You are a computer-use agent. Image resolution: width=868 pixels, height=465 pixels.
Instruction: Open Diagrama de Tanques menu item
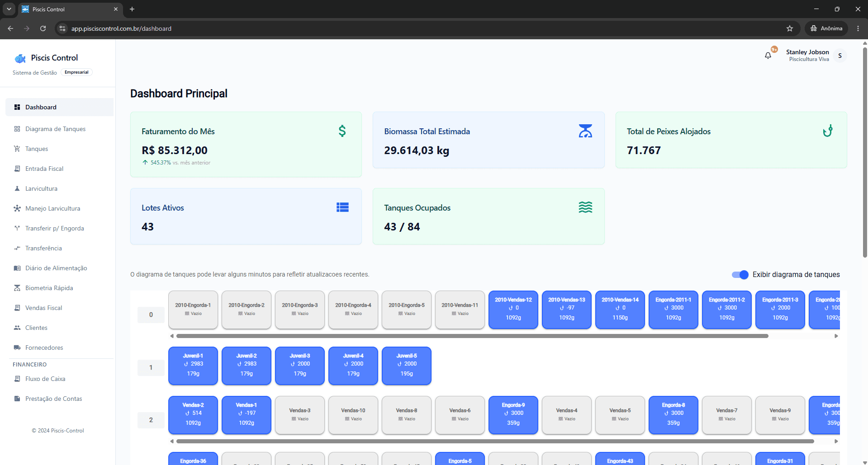click(59, 129)
